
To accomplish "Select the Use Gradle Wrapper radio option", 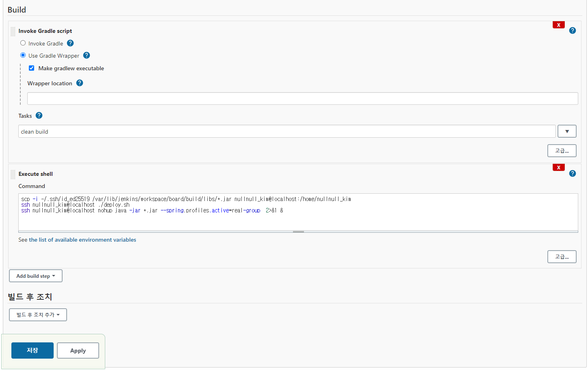I will click(23, 55).
